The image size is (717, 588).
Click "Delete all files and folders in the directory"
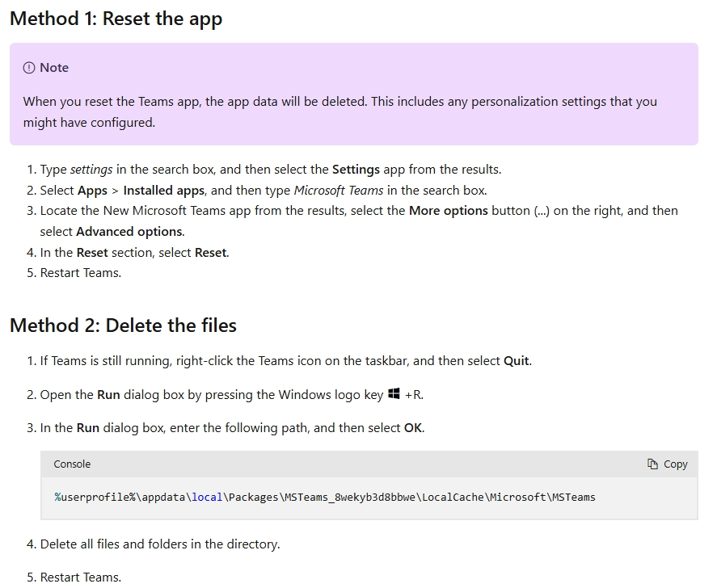coord(160,544)
